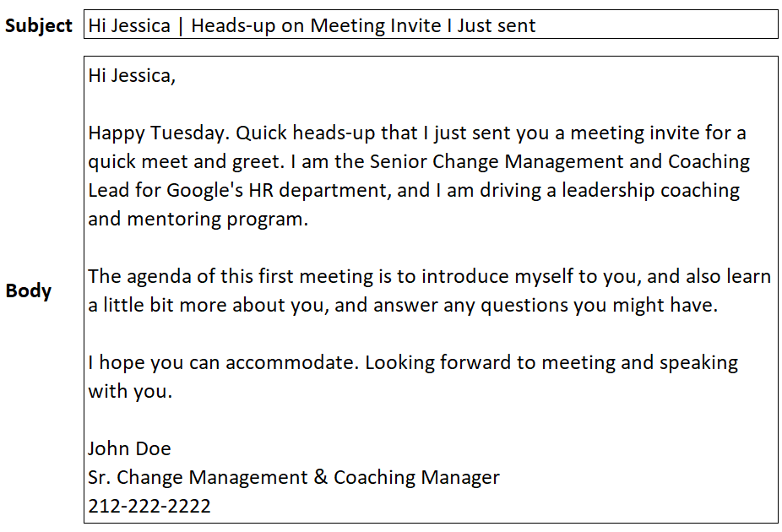
Task: Click the phone number 212-222-2222
Action: pos(149,506)
